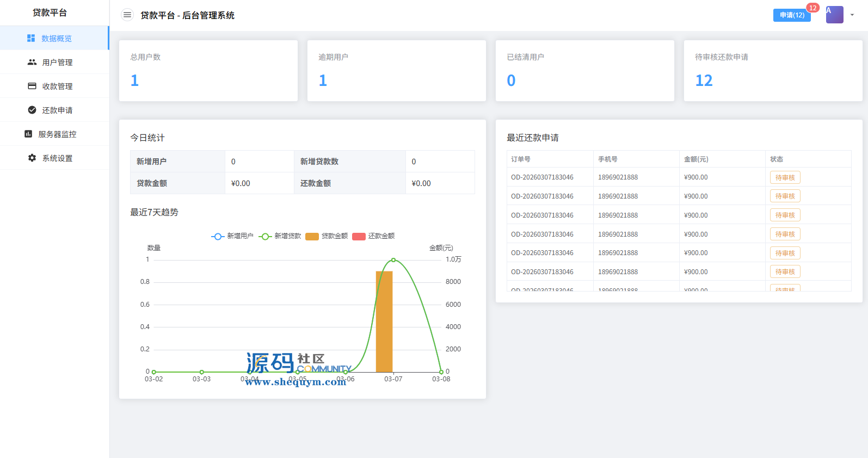Click the gear icon beside 系统设置
Screen dimensions: 868x458
coord(32,158)
